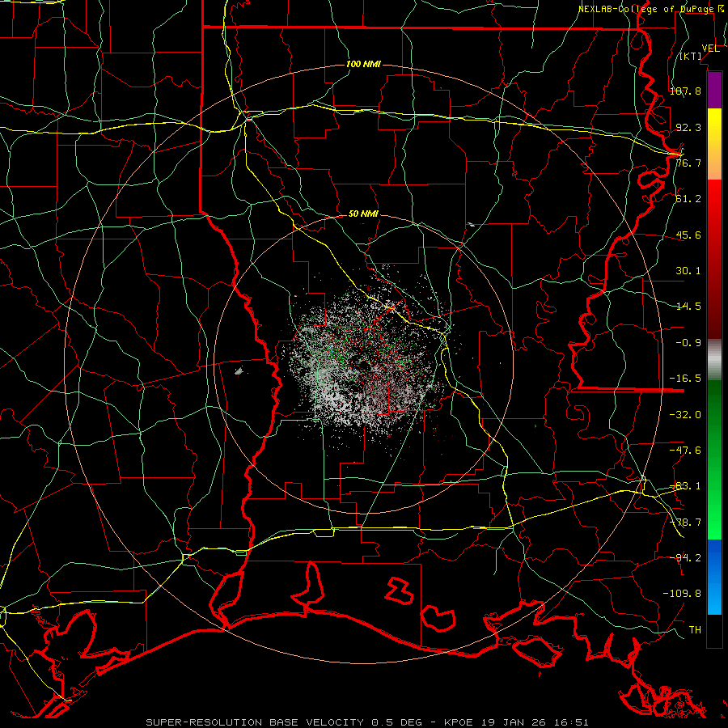Select the 14.5 scale value
Image resolution: width=728 pixels, height=728 pixels.
[x=688, y=307]
